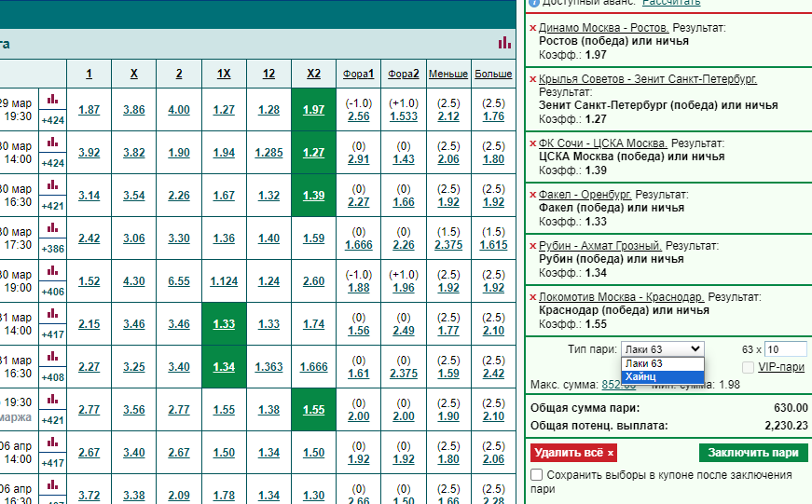Select 12 odds 1.363
Screen dimensions: 812x504
(268, 367)
